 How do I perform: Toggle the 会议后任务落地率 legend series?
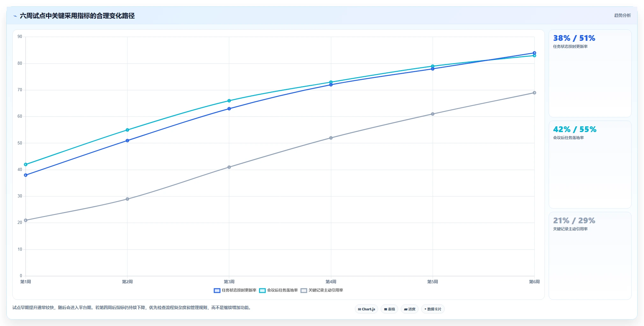tap(278, 290)
